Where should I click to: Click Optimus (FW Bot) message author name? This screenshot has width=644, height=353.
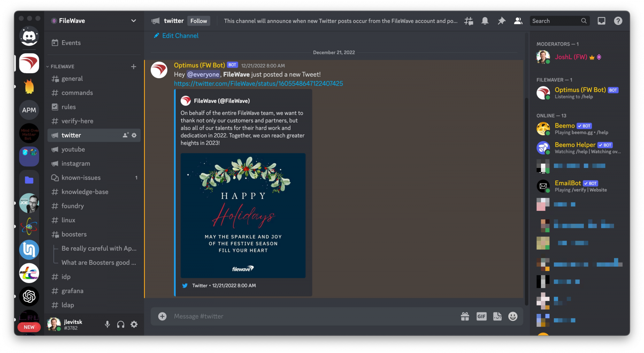click(x=199, y=65)
